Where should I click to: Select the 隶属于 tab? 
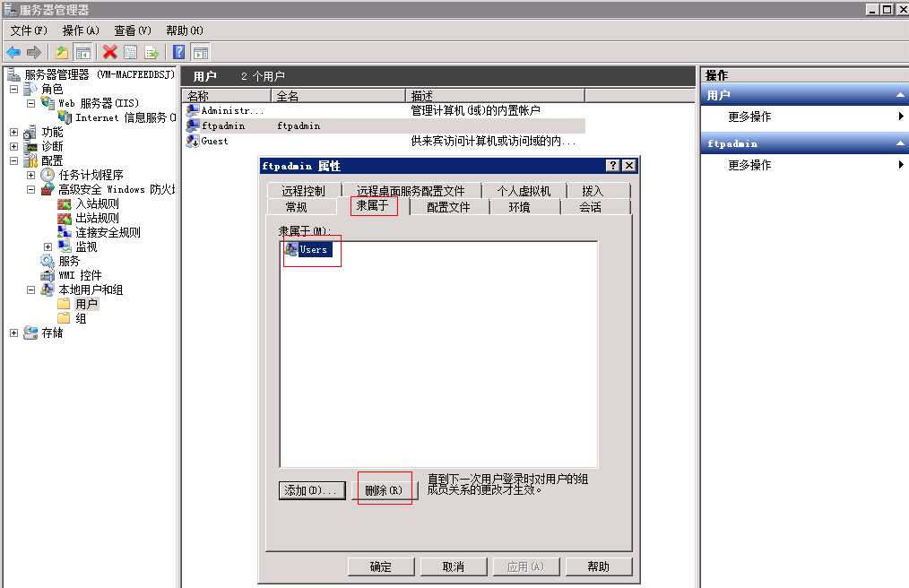coord(373,205)
